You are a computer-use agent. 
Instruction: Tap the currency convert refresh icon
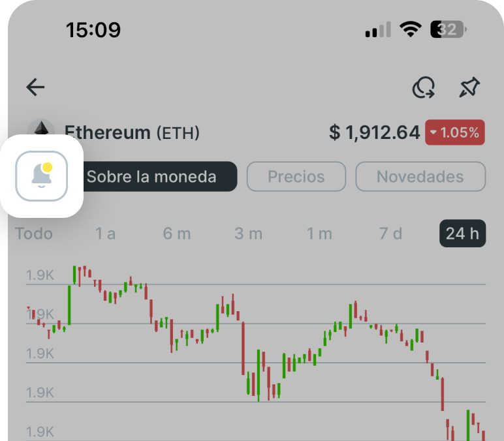point(424,87)
